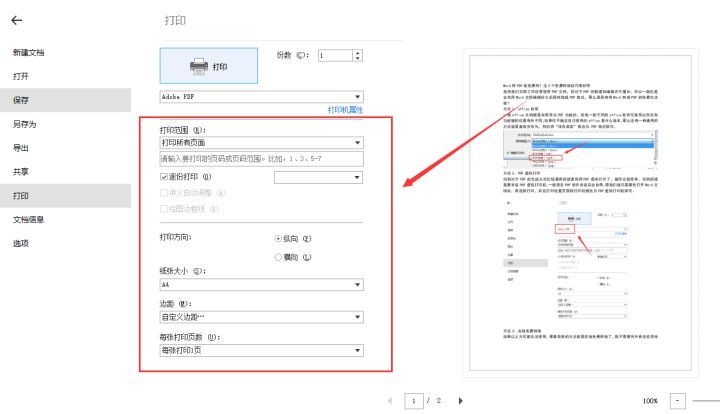Click the page range input field
The width and height of the screenshot is (720, 414).
pos(261,159)
